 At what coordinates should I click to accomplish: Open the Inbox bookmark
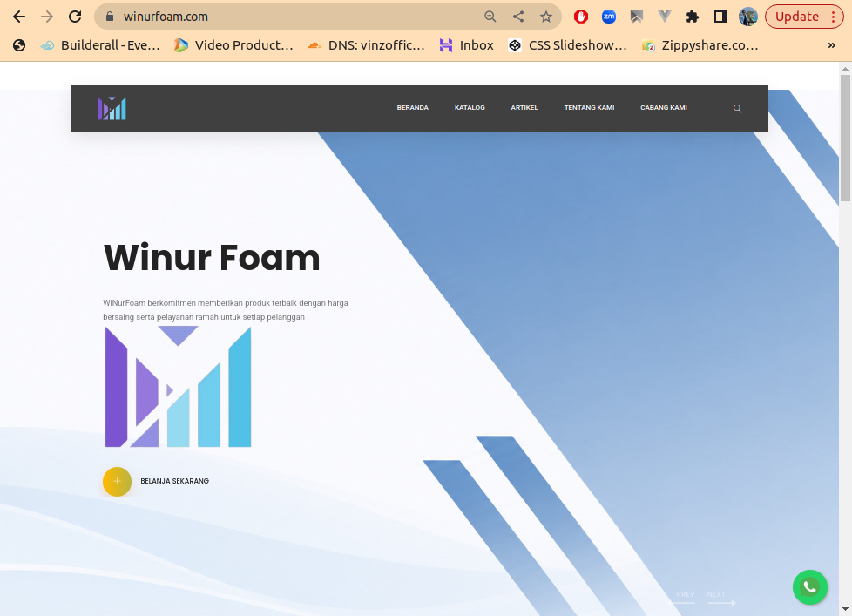(467, 45)
